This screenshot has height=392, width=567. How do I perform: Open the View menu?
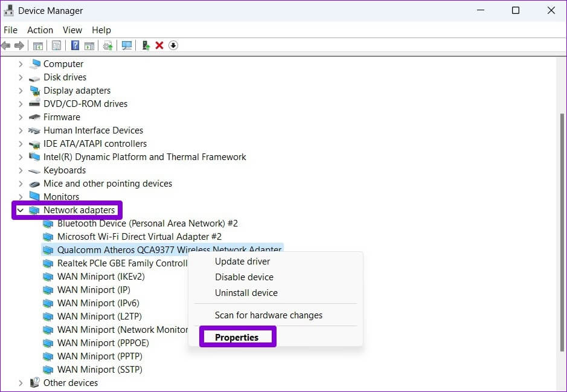pos(72,30)
